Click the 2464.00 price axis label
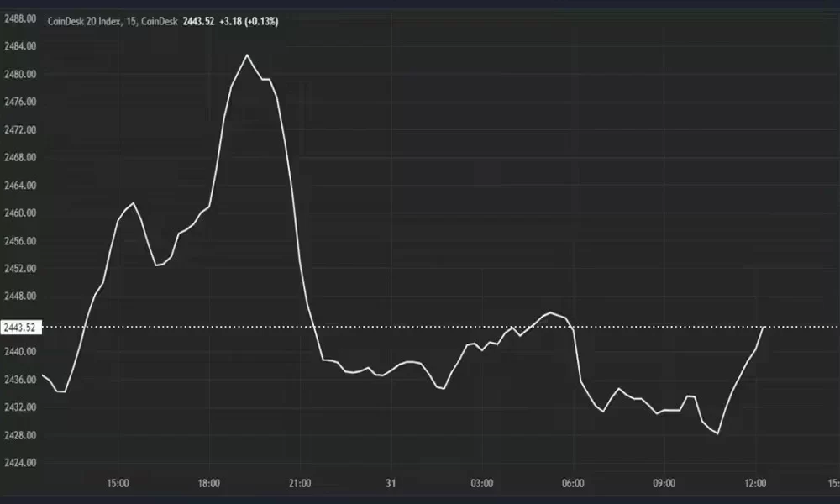The image size is (840, 504). coord(20,186)
